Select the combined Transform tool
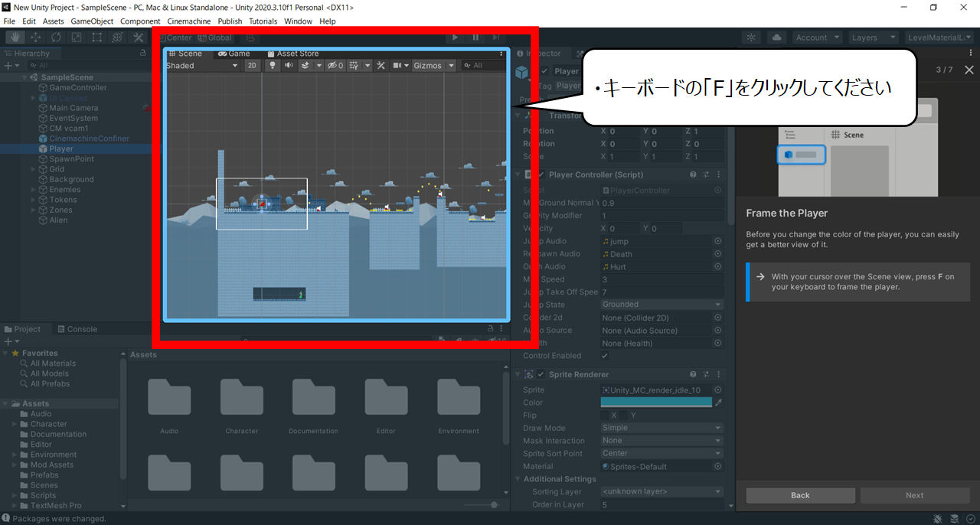This screenshot has height=525, width=980. [x=118, y=37]
